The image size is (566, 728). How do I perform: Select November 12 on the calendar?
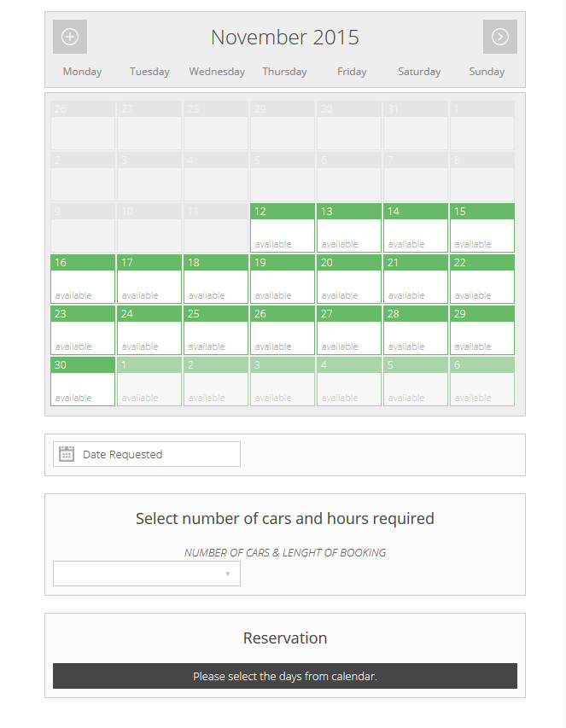[282, 211]
